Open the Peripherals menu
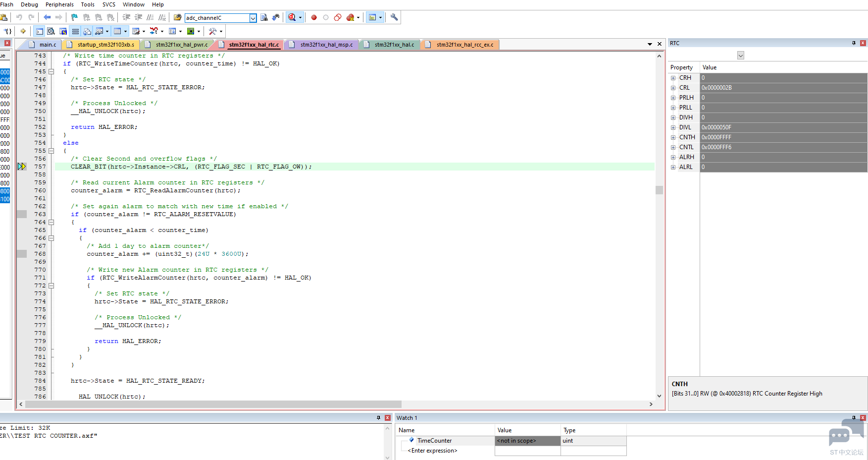This screenshot has height=460, width=868. tap(59, 4)
